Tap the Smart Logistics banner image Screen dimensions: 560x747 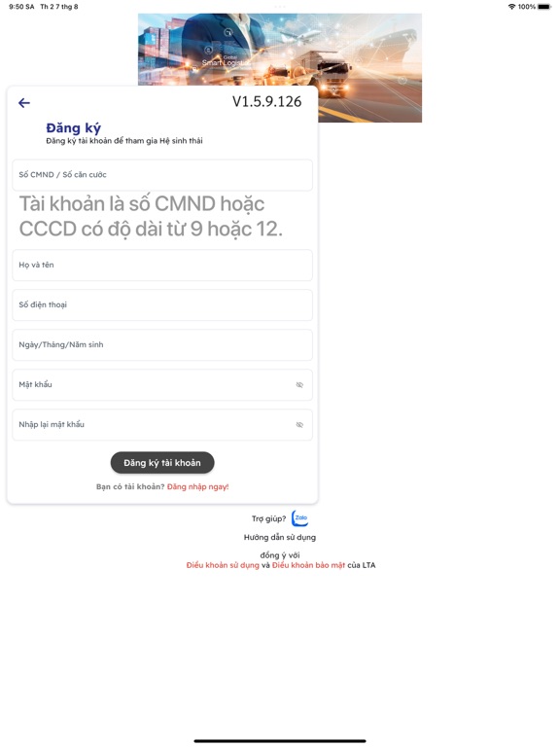coord(280,68)
